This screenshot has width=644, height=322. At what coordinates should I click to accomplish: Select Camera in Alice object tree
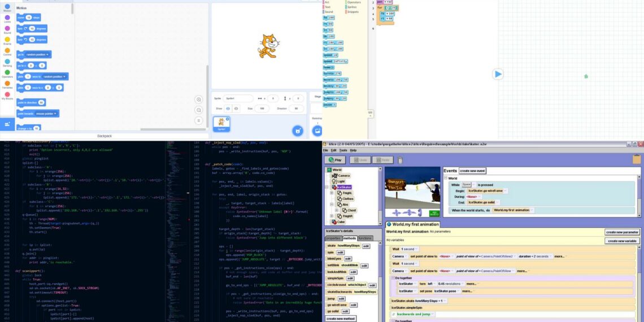pos(341,175)
